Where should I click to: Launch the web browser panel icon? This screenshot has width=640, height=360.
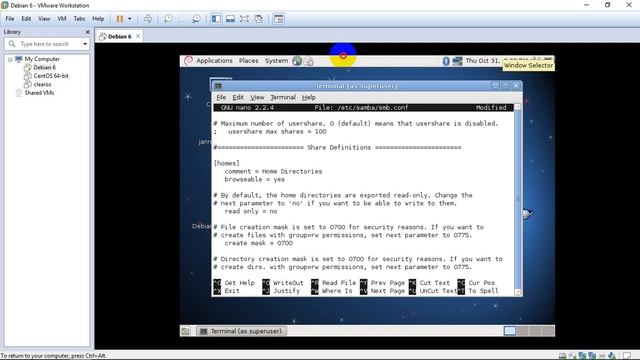coord(297,61)
